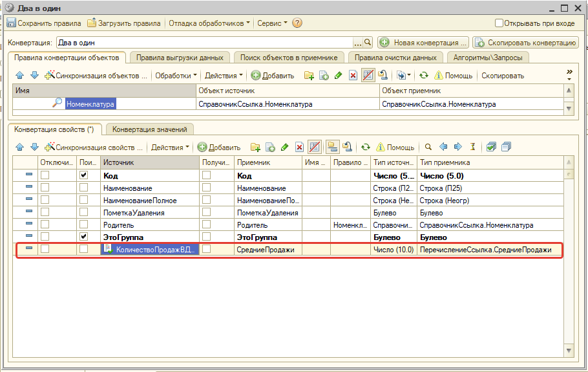Toggle search checkbox in НаименованиеПолное row

(x=83, y=200)
